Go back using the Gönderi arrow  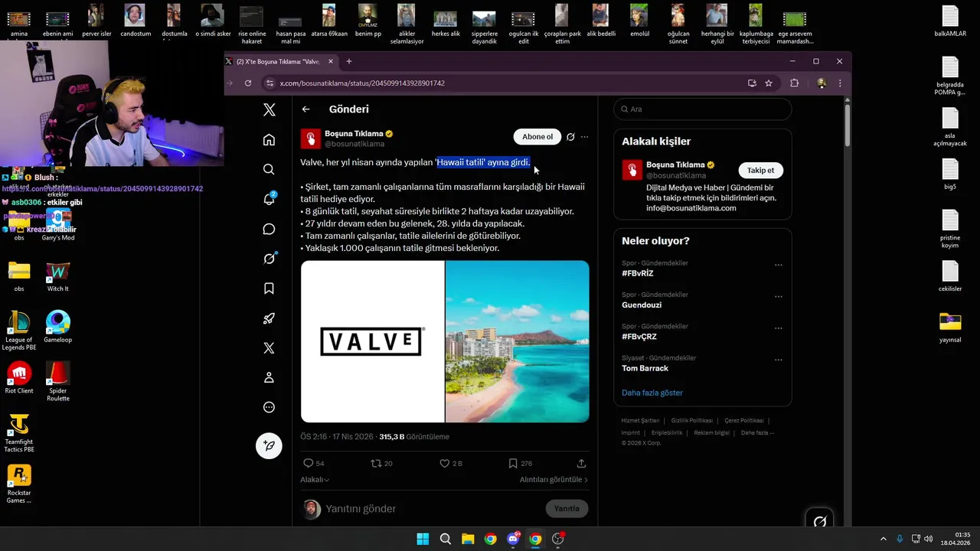point(305,109)
